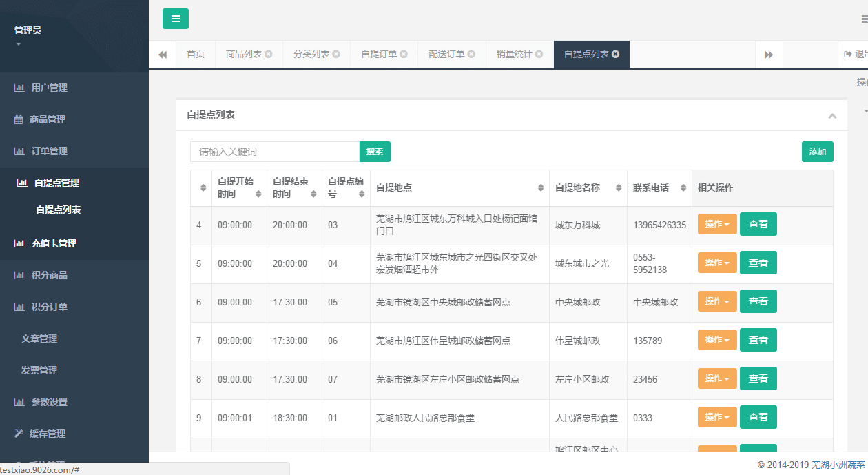
Task: Collapse the 自提点列表 panel chevron
Action: click(x=832, y=116)
